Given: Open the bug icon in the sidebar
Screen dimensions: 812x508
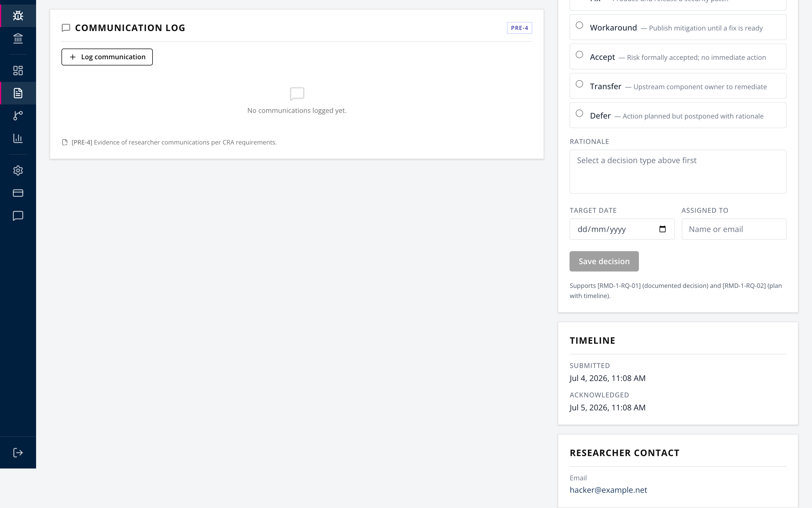Looking at the screenshot, I should click(x=18, y=16).
